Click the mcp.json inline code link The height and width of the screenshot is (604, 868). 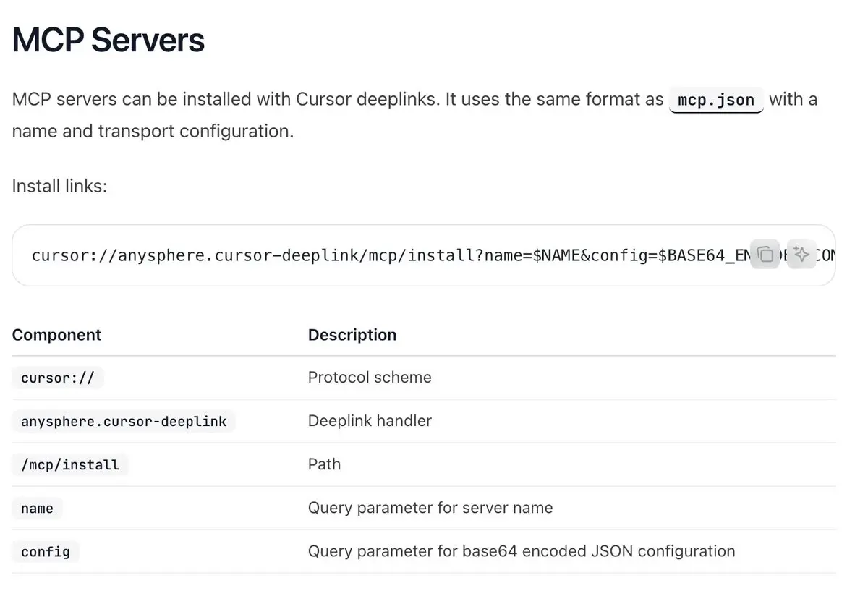(x=716, y=99)
